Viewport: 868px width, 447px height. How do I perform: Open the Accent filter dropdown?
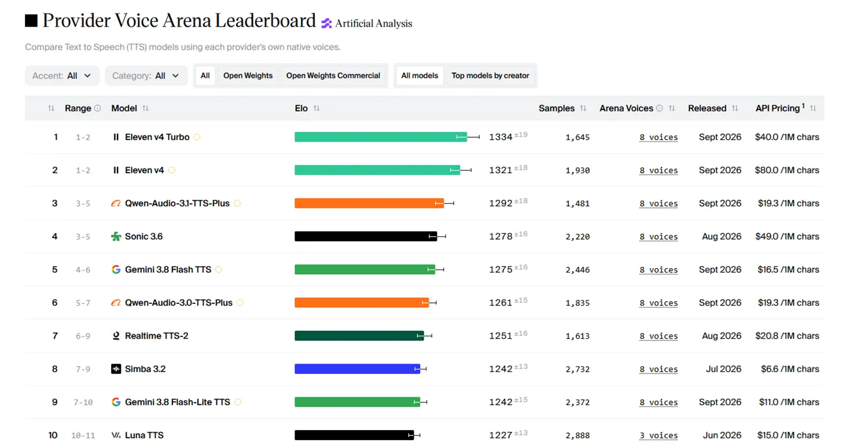(62, 76)
